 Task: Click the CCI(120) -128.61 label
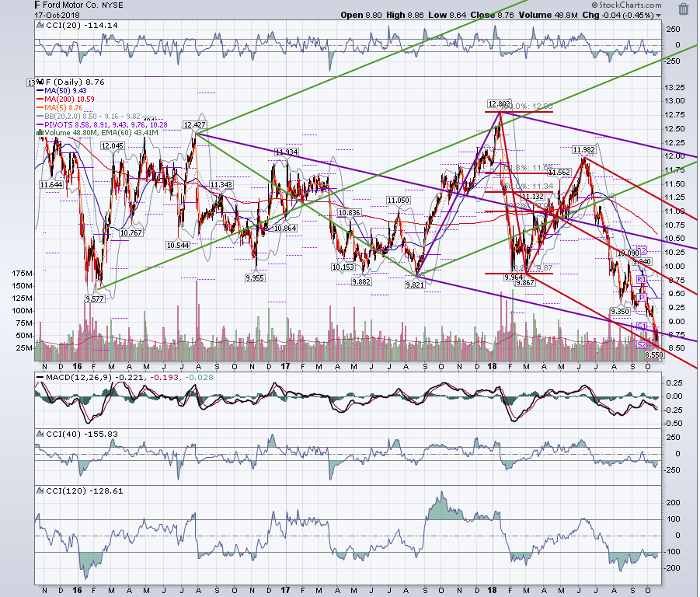point(85,491)
